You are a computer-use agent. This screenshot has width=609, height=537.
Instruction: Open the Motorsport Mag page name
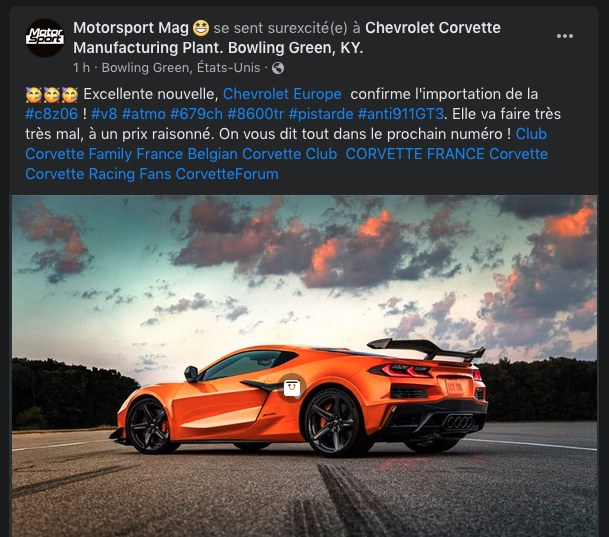tap(130, 28)
